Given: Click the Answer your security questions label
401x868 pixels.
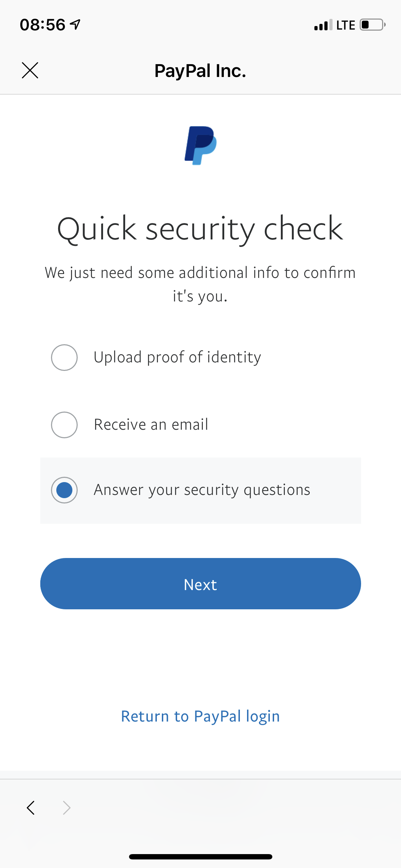Looking at the screenshot, I should (x=202, y=490).
